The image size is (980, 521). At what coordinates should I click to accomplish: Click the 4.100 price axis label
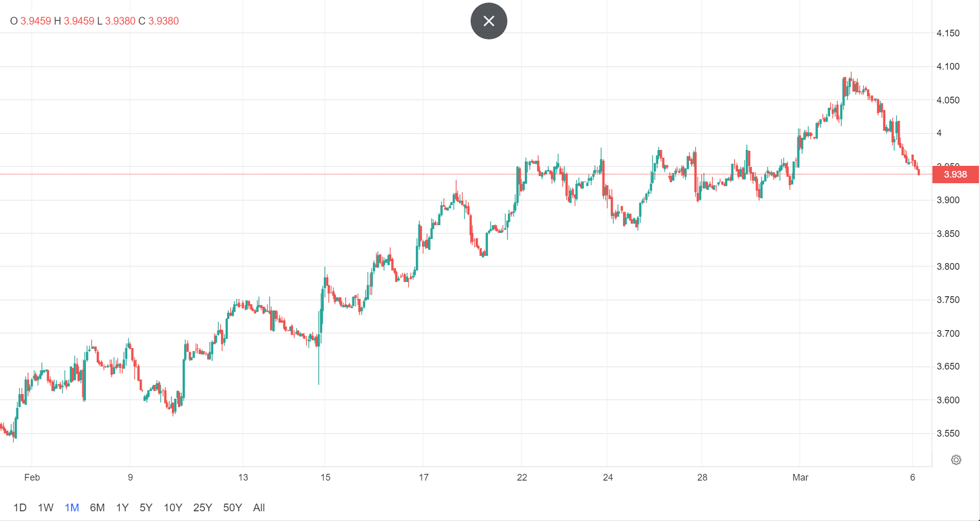pos(948,67)
